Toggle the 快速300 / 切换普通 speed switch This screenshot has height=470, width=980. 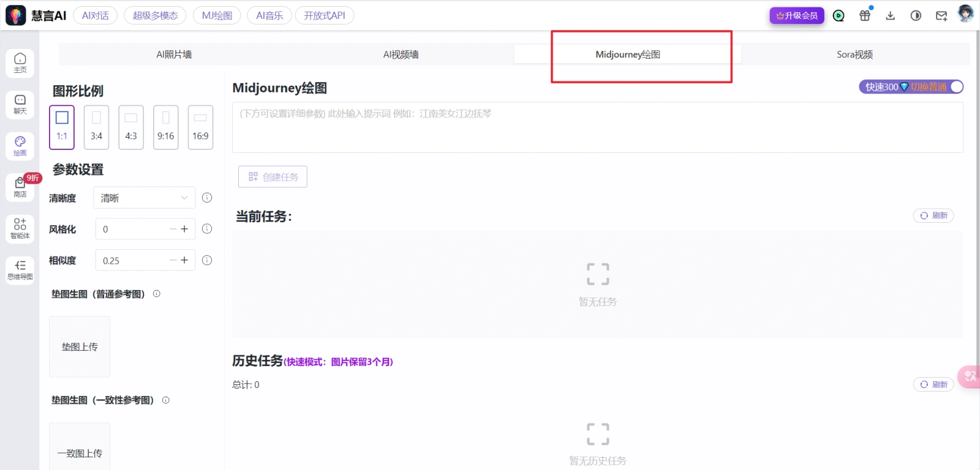point(911,87)
